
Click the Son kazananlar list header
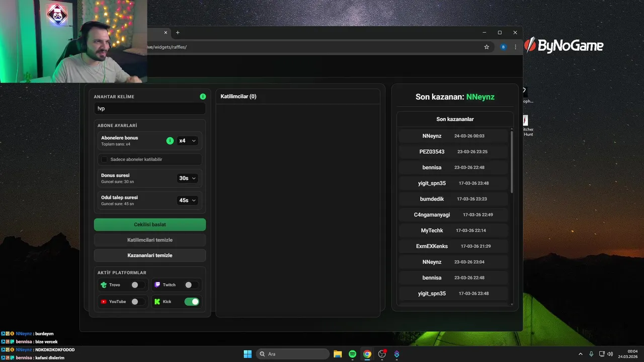(x=455, y=119)
